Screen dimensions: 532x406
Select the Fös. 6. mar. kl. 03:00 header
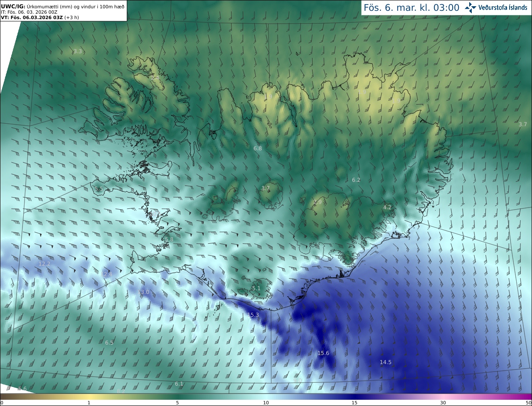pos(411,7)
